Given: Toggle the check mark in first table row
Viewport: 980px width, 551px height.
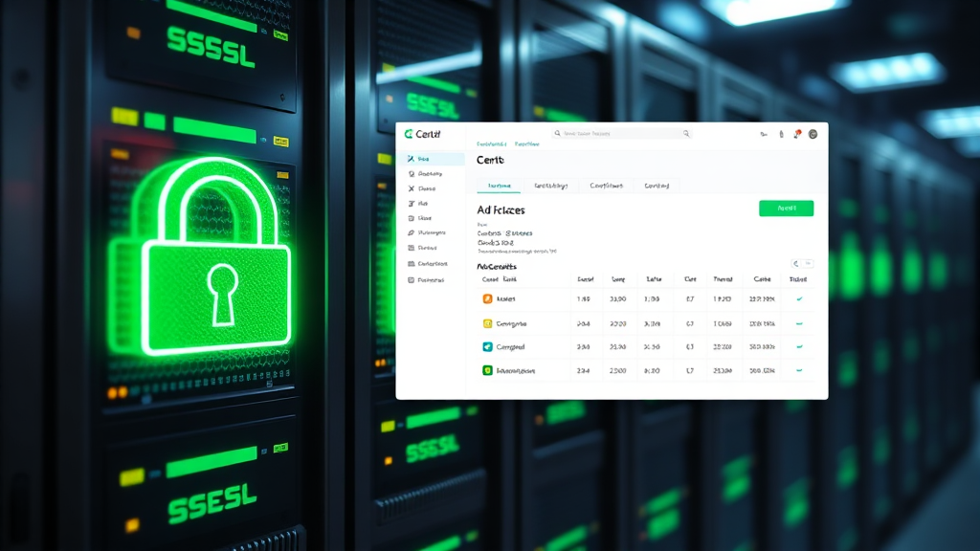Looking at the screenshot, I should (799, 299).
